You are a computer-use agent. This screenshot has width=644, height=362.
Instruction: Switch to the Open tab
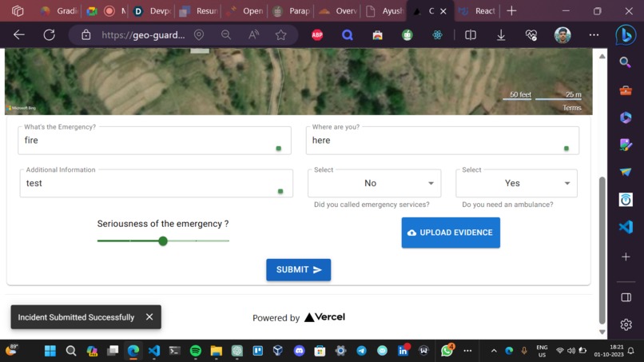245,11
